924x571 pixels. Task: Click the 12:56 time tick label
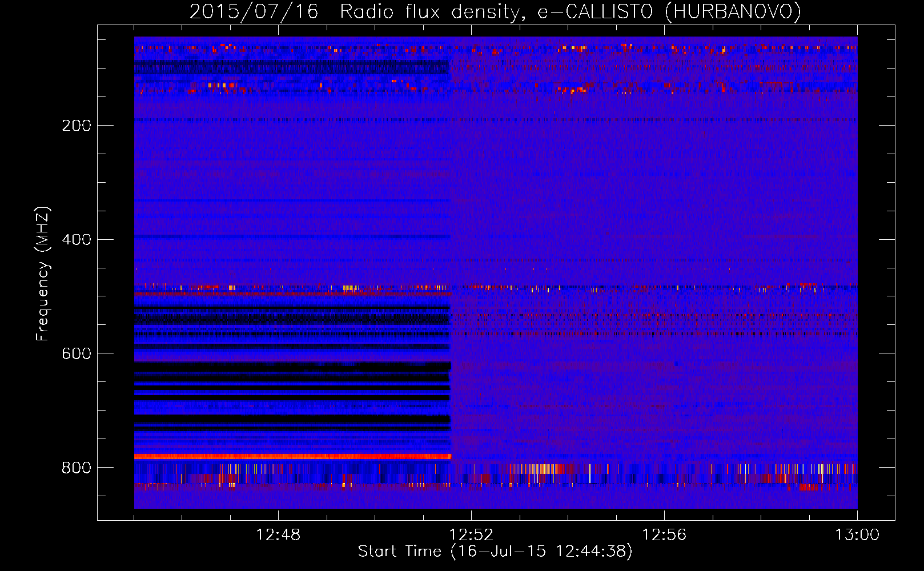pyautogui.click(x=664, y=535)
